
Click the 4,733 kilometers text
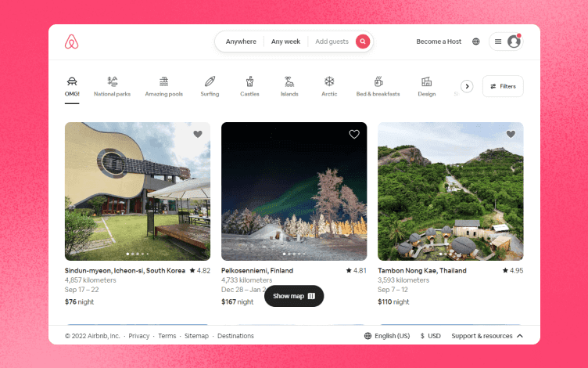tap(247, 280)
